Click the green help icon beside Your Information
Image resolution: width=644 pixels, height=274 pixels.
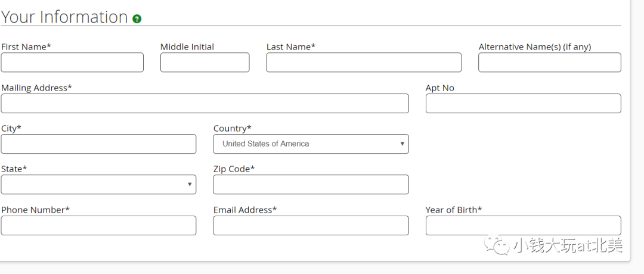pos(137,19)
